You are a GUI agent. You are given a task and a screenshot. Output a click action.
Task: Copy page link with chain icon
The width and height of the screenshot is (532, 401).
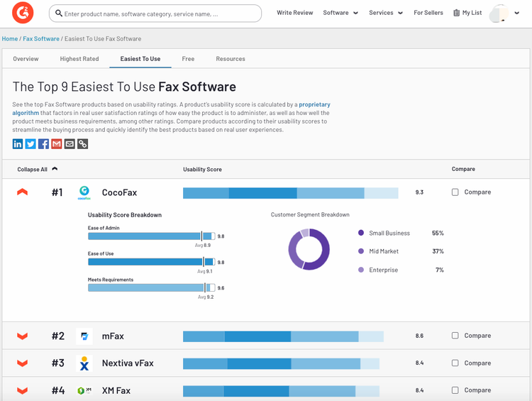point(82,144)
